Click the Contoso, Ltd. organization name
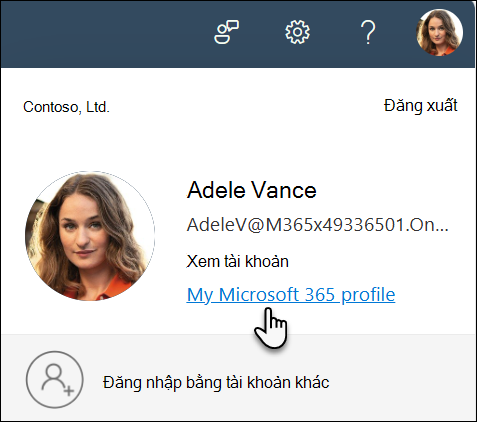Screen dimensions: 477x422 66,107
